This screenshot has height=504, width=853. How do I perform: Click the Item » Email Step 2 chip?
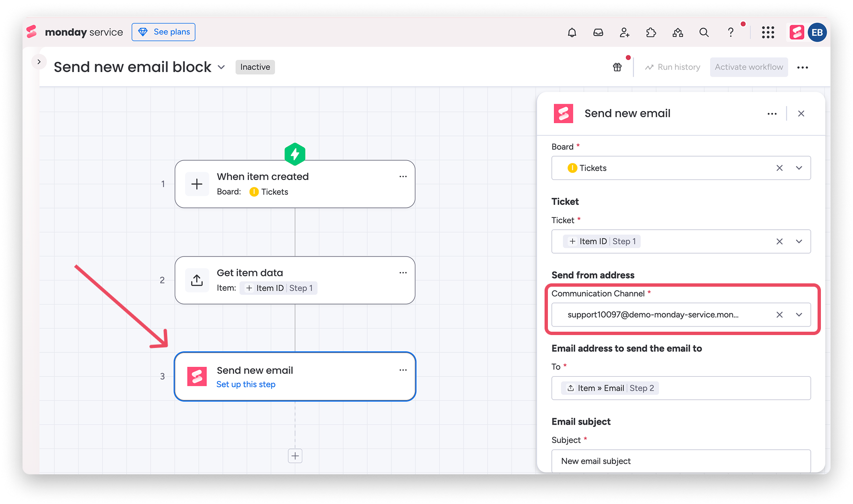click(610, 388)
